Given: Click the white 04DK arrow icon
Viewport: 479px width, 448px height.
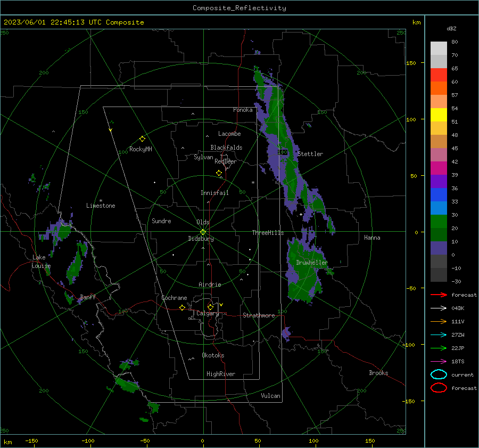Looking at the screenshot, I should click(x=439, y=308).
